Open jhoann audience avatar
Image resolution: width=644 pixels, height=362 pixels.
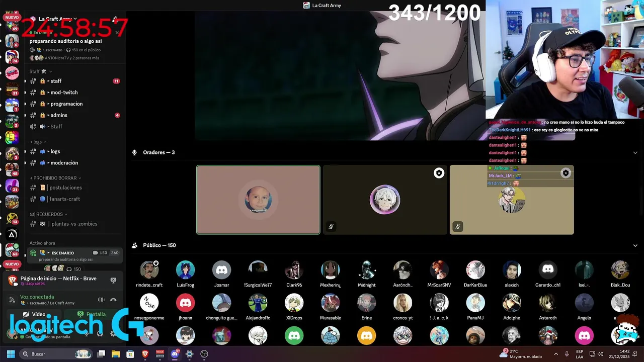click(x=186, y=303)
